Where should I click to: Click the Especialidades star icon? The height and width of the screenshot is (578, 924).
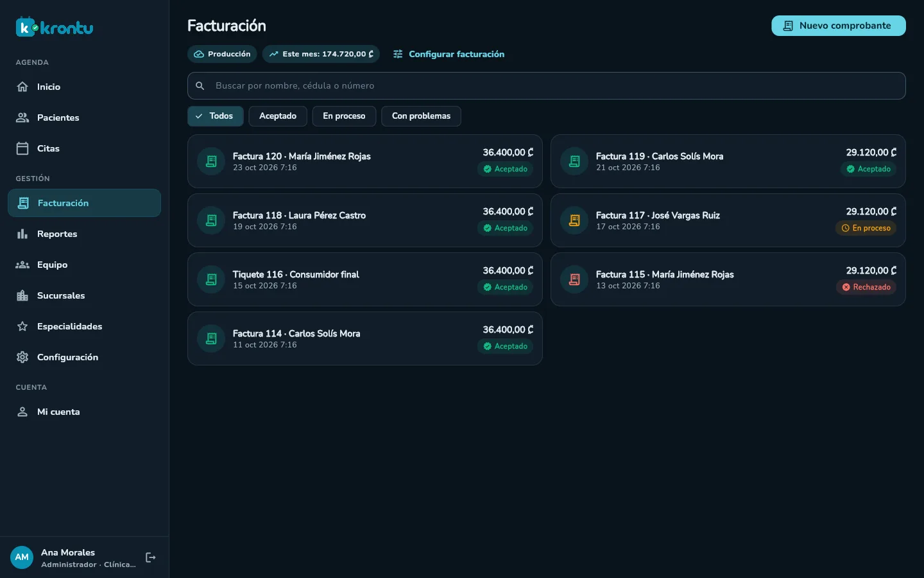tap(22, 326)
